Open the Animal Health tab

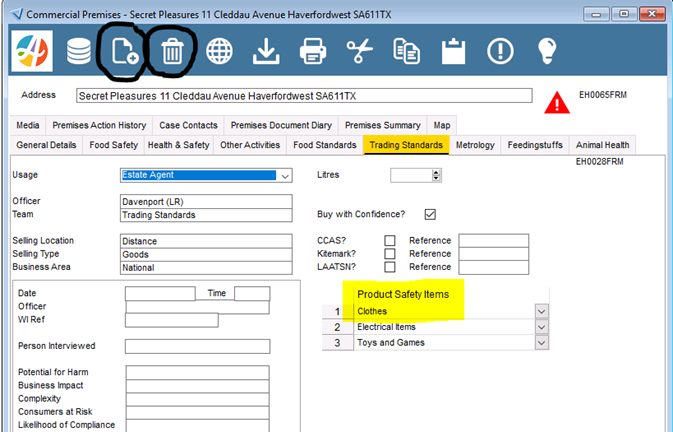coord(602,145)
